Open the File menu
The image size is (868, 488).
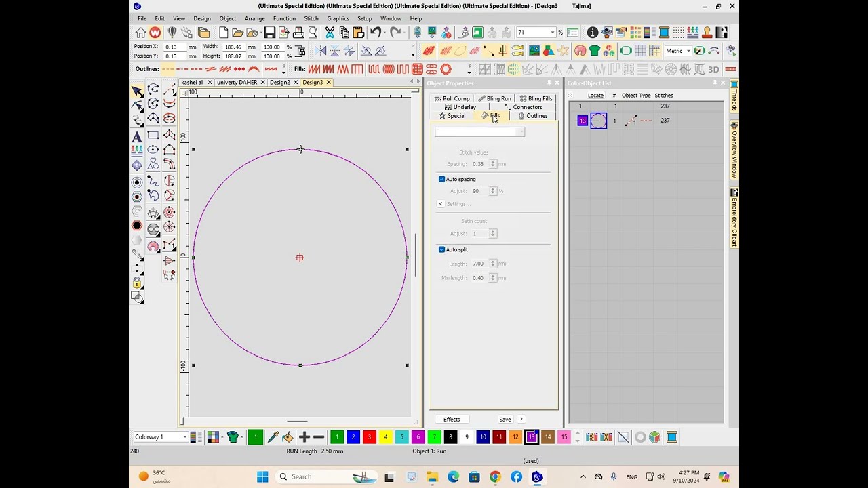(142, 18)
